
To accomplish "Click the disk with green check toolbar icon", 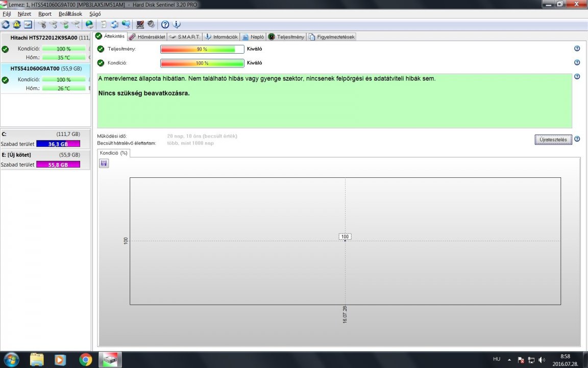I will (x=65, y=25).
